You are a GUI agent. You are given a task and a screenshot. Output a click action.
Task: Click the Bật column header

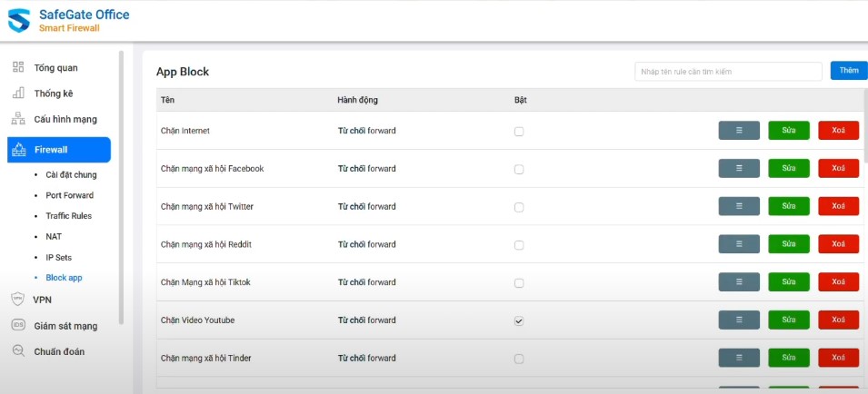pyautogui.click(x=521, y=100)
